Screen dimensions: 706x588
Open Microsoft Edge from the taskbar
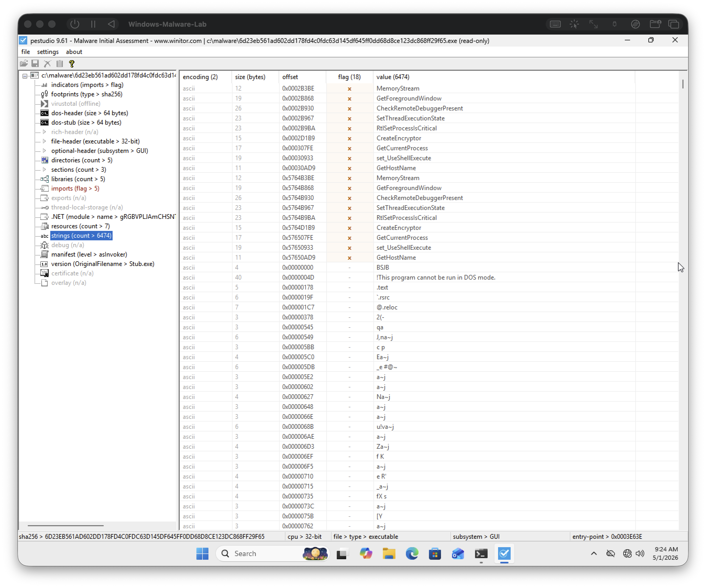coord(412,553)
